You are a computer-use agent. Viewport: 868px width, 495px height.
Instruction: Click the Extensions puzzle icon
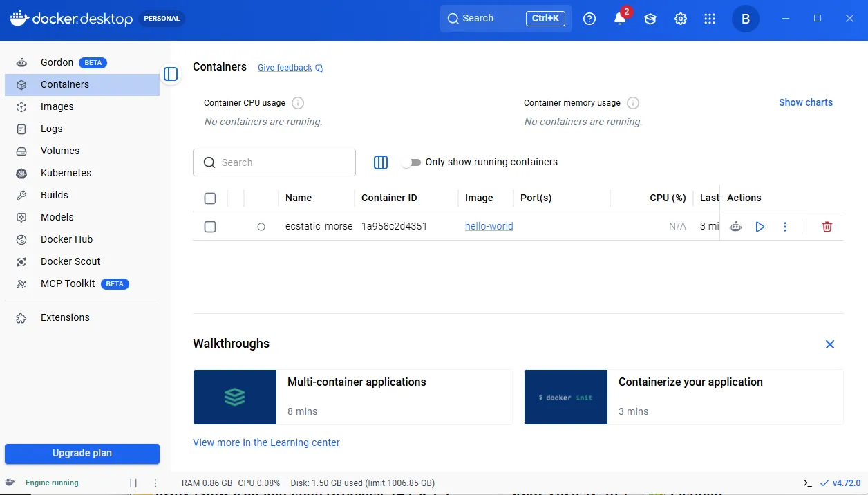click(21, 317)
